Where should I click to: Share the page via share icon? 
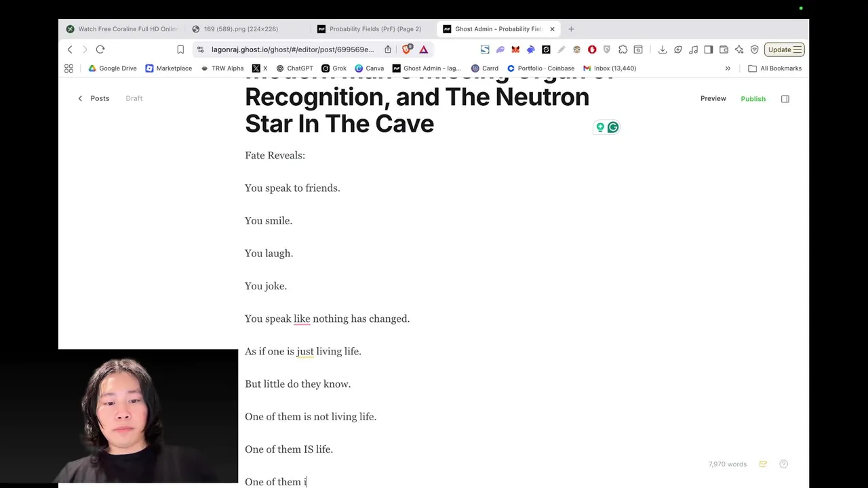pos(388,49)
